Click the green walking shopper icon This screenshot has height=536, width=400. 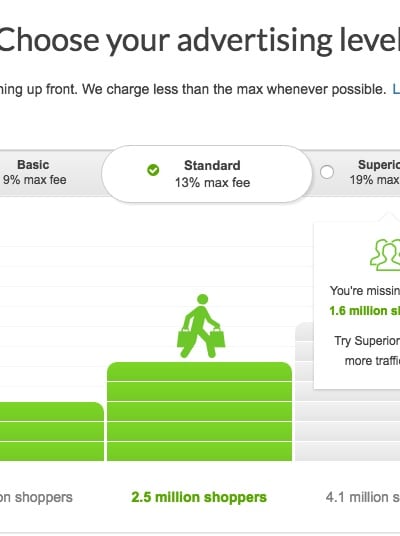pyautogui.click(x=201, y=326)
